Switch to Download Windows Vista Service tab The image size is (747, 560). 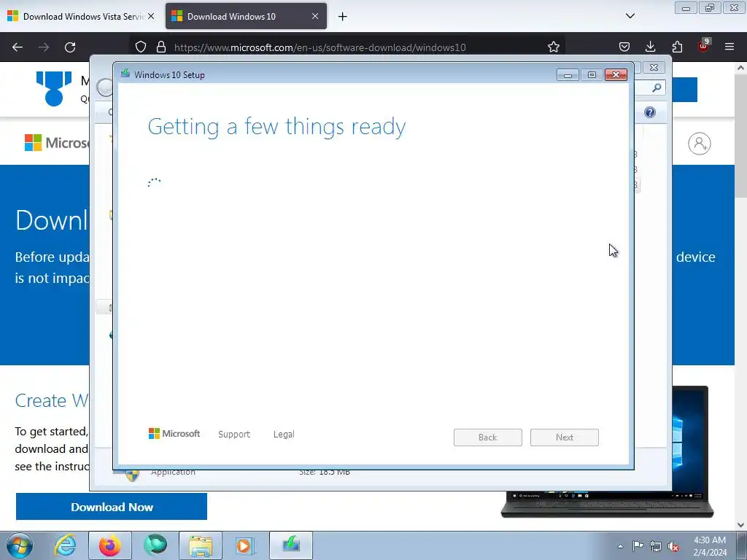(82, 17)
